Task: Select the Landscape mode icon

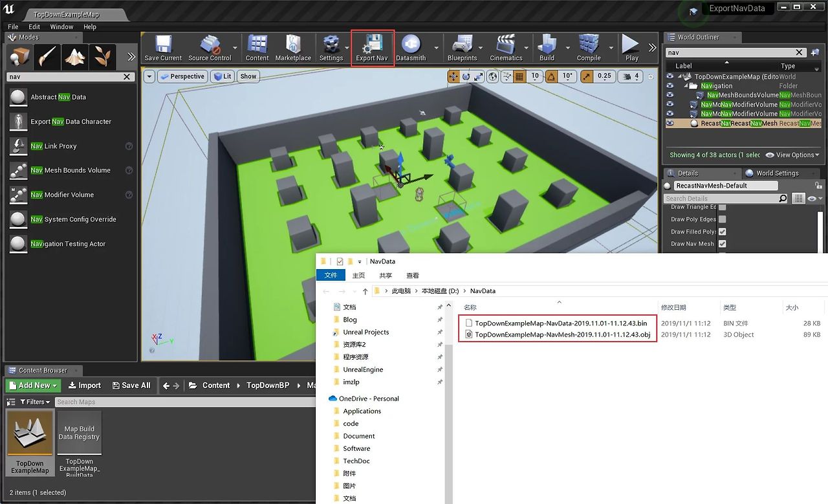Action: coord(74,57)
